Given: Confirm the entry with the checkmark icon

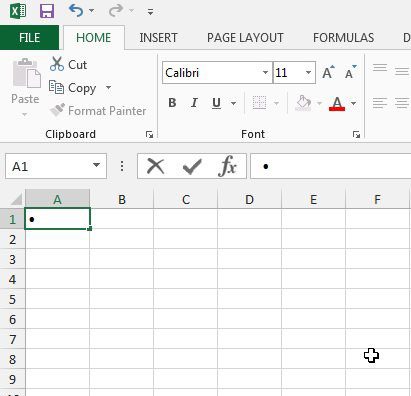Looking at the screenshot, I should [192, 166].
